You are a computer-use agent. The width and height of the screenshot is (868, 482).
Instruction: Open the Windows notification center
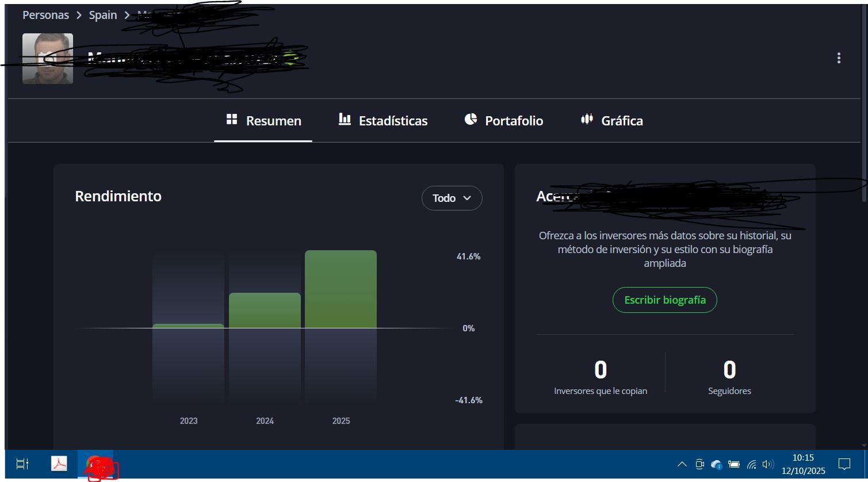(x=844, y=464)
